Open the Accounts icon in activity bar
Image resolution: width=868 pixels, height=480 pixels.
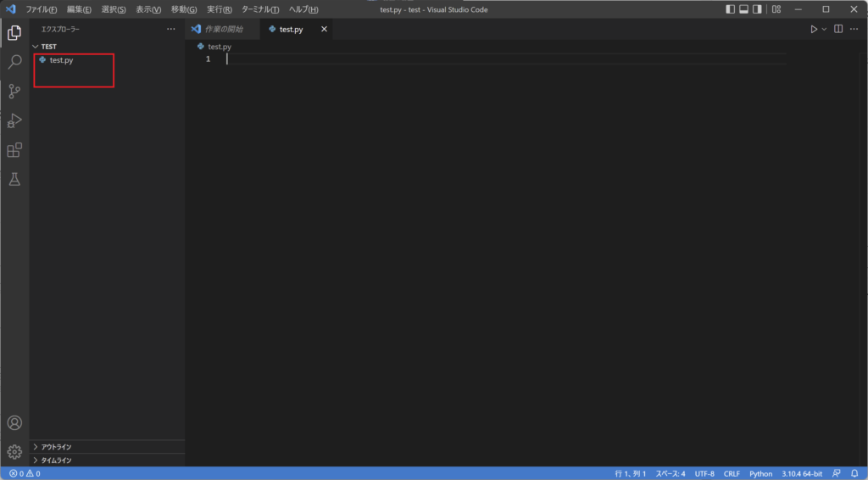click(x=14, y=423)
